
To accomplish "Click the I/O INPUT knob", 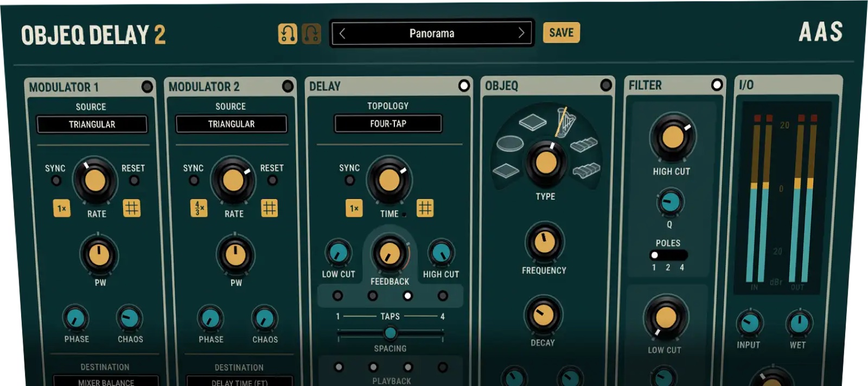I will pyautogui.click(x=749, y=323).
